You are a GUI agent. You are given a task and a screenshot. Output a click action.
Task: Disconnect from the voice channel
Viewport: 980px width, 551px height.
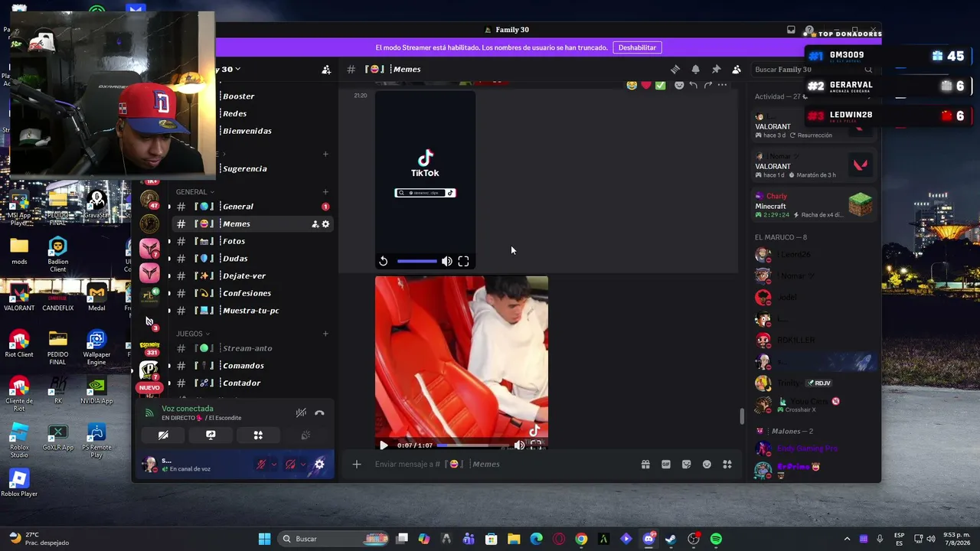[319, 413]
